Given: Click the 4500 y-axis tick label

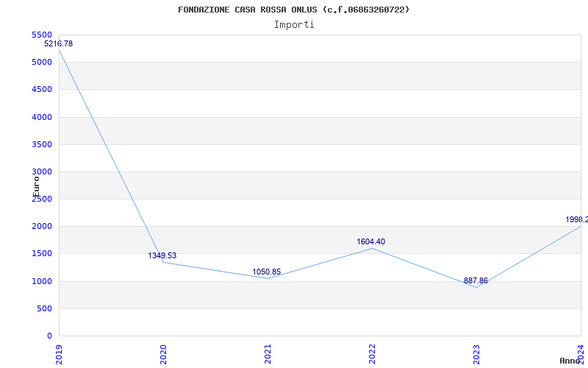Looking at the screenshot, I should pos(42,89).
